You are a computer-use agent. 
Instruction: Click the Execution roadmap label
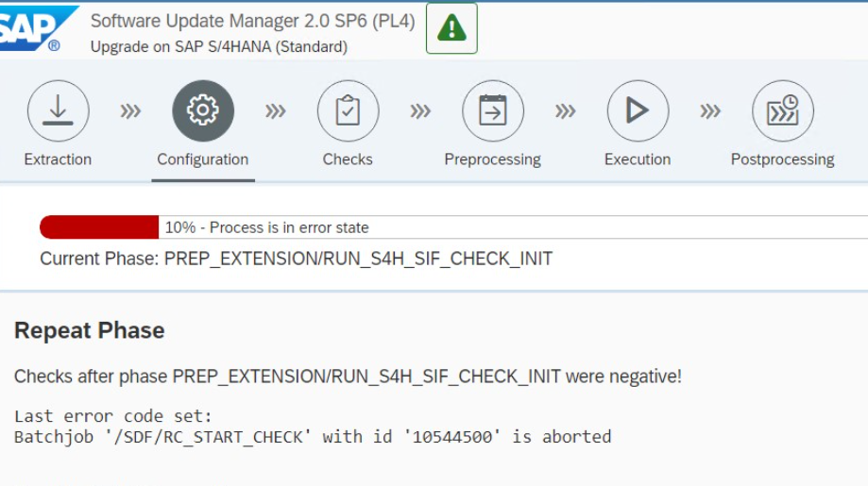[638, 159]
